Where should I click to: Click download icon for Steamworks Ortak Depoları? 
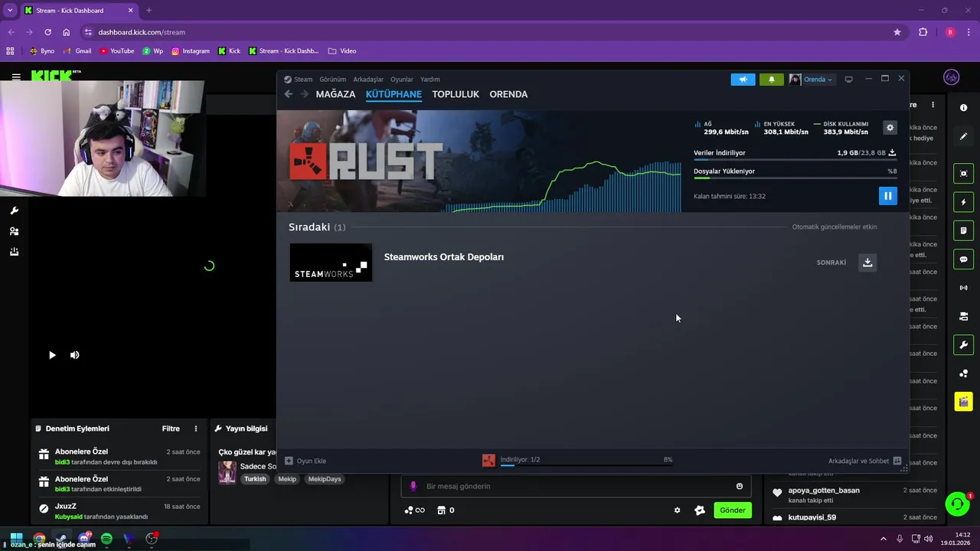(x=867, y=262)
